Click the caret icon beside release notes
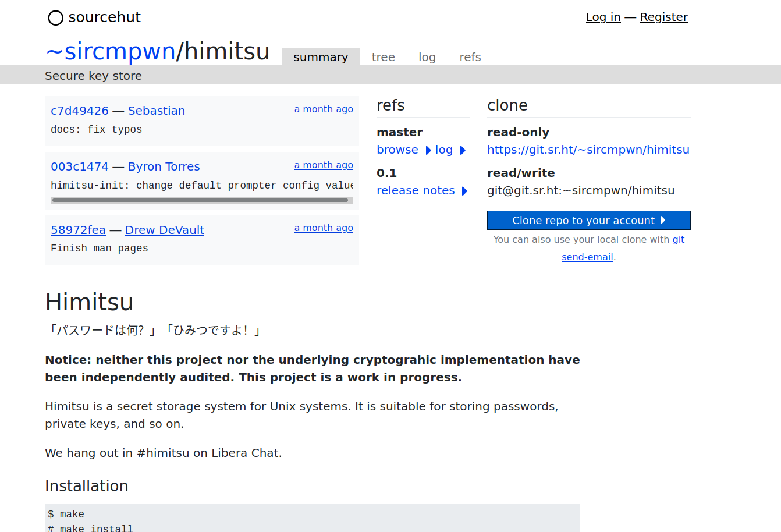 pyautogui.click(x=464, y=191)
